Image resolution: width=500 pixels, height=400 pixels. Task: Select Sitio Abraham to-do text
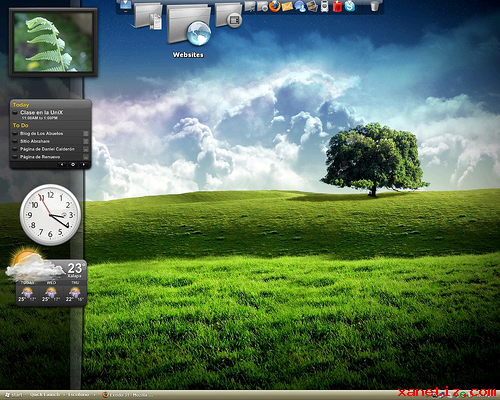tap(35, 141)
